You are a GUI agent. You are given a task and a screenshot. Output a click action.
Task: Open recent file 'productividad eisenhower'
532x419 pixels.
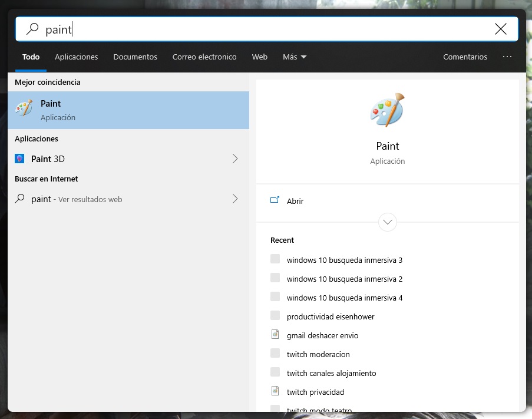331,317
